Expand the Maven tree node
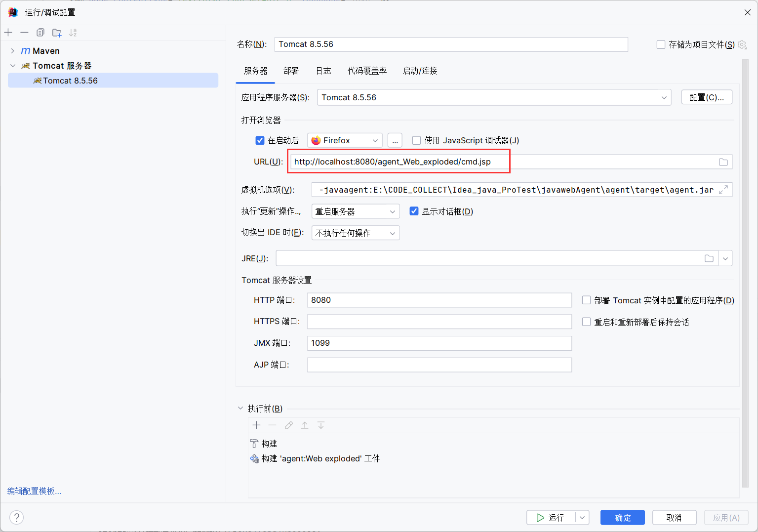The height and width of the screenshot is (532, 758). (x=13, y=51)
